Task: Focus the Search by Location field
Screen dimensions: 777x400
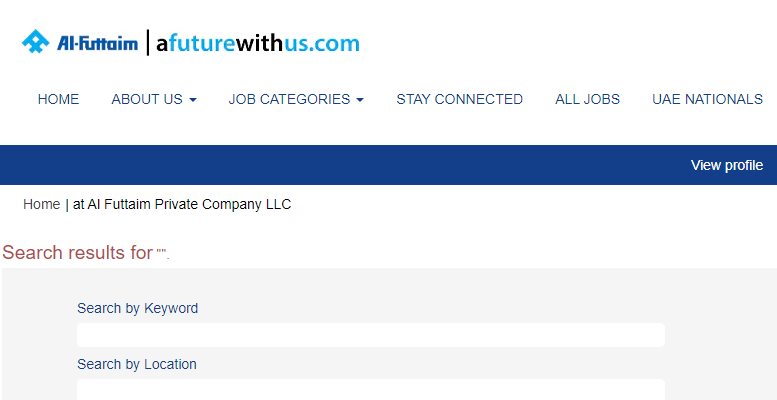Action: click(371, 390)
